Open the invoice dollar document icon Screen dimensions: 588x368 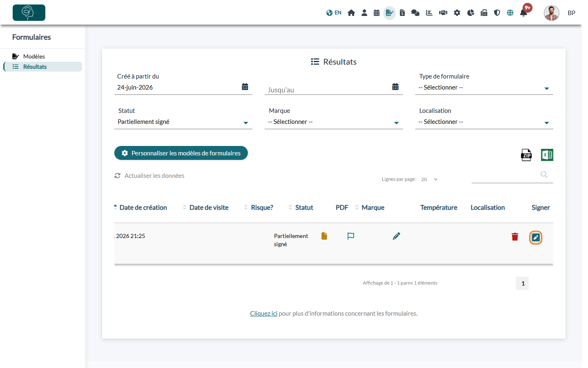tap(402, 13)
